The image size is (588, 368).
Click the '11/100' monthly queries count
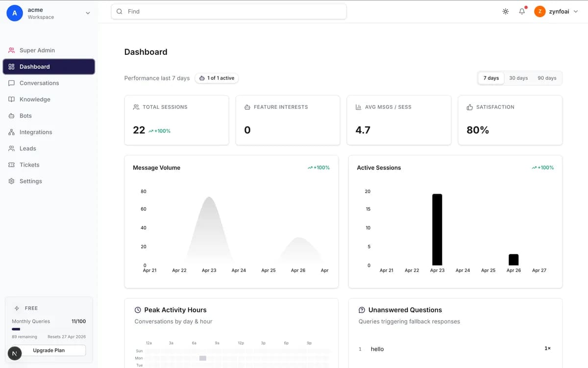pyautogui.click(x=78, y=321)
